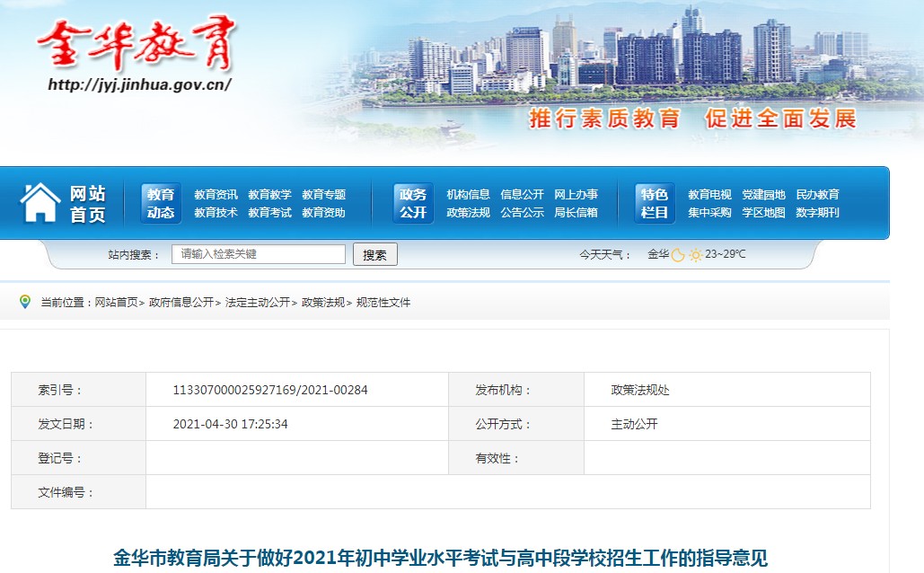Viewport: 924px width, 573px height.
Task: Open 网上办事 link
Action: 576,195
